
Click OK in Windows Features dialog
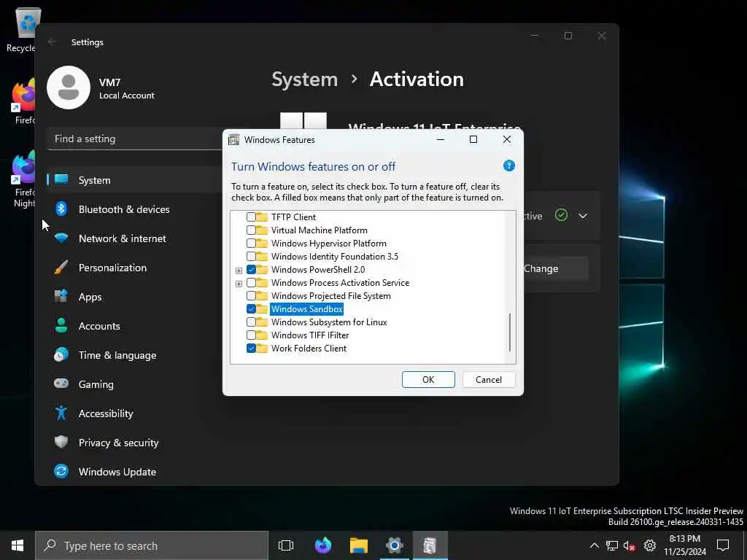coord(428,379)
